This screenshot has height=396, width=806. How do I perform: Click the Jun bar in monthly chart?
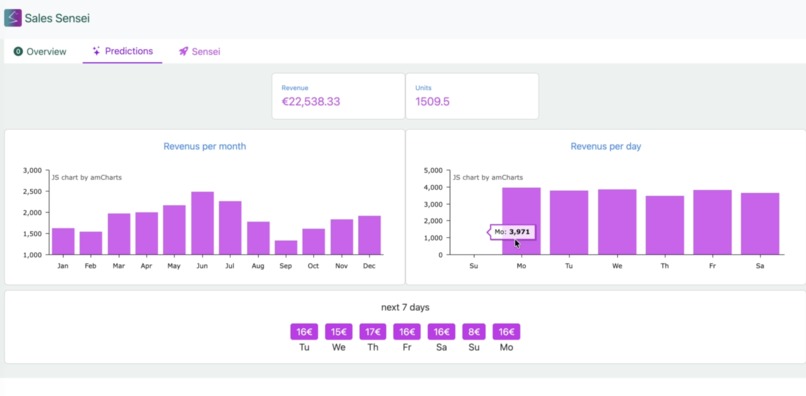203,223
